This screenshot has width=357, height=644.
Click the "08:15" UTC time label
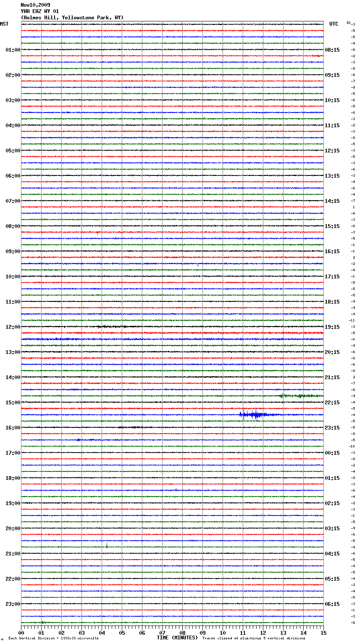click(x=332, y=50)
